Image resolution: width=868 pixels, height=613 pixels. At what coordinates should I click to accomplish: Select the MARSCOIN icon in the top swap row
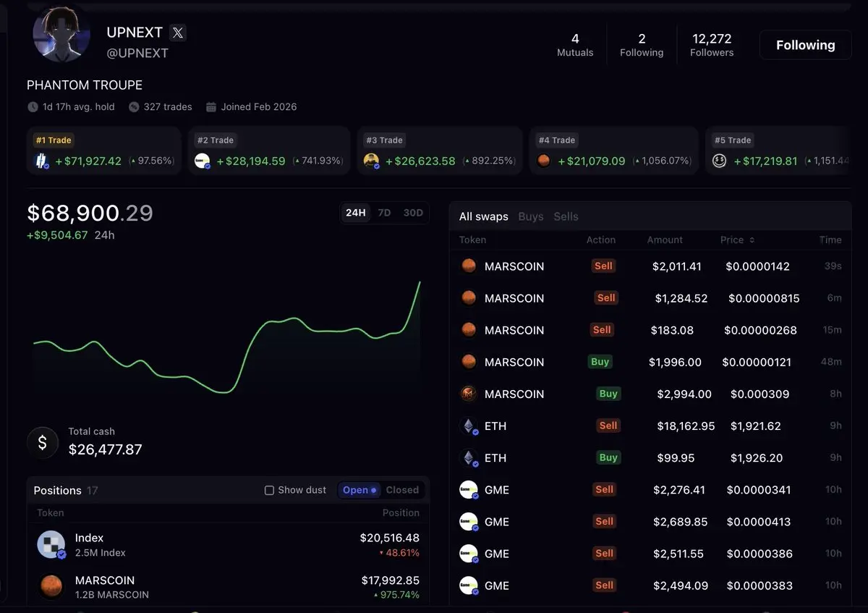pos(469,266)
